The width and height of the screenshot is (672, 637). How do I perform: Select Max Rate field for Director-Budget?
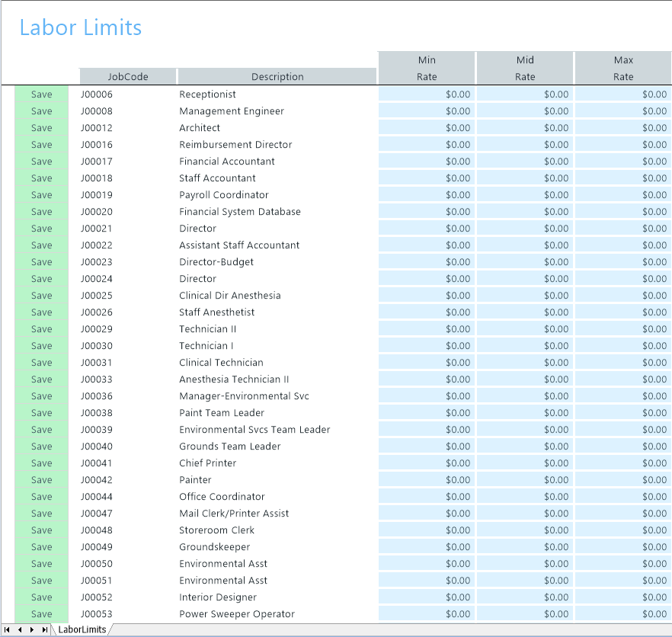623,262
